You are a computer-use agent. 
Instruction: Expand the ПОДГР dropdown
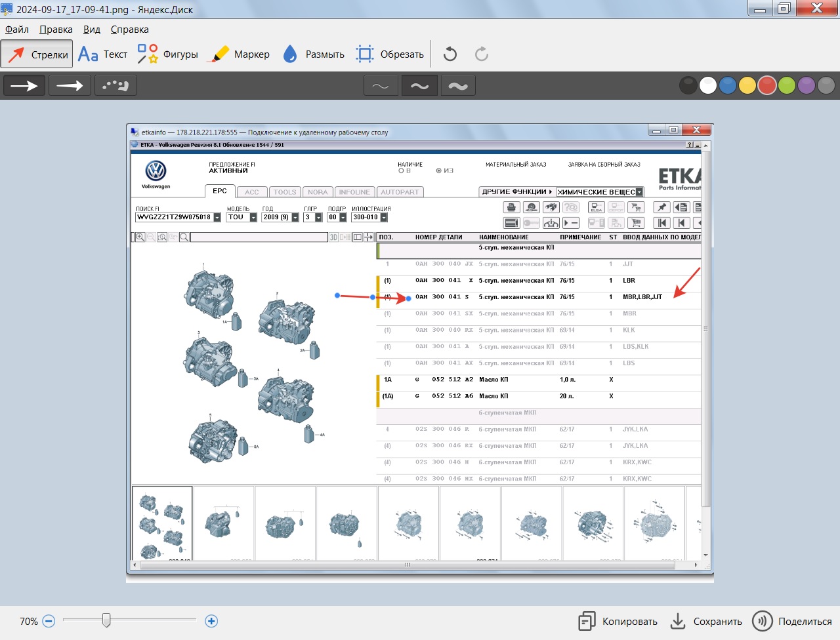(343, 218)
